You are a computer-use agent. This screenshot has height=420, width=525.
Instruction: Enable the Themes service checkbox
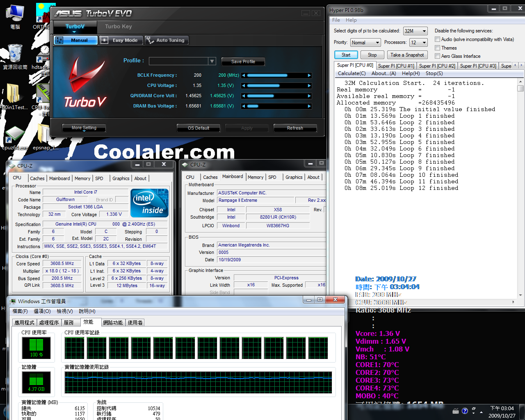point(438,48)
